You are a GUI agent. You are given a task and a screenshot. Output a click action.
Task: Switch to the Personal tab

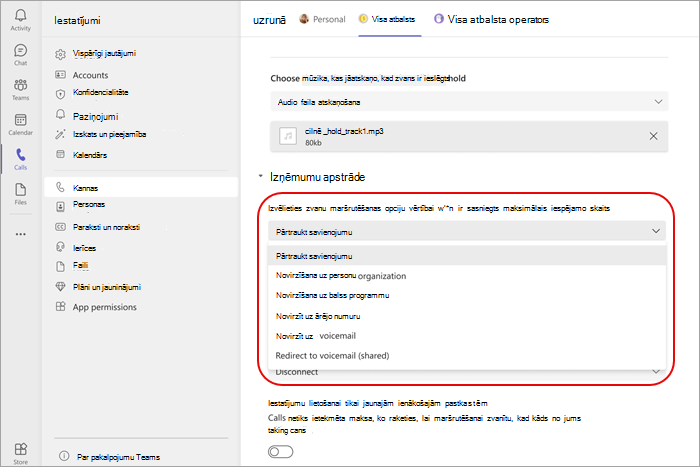323,19
